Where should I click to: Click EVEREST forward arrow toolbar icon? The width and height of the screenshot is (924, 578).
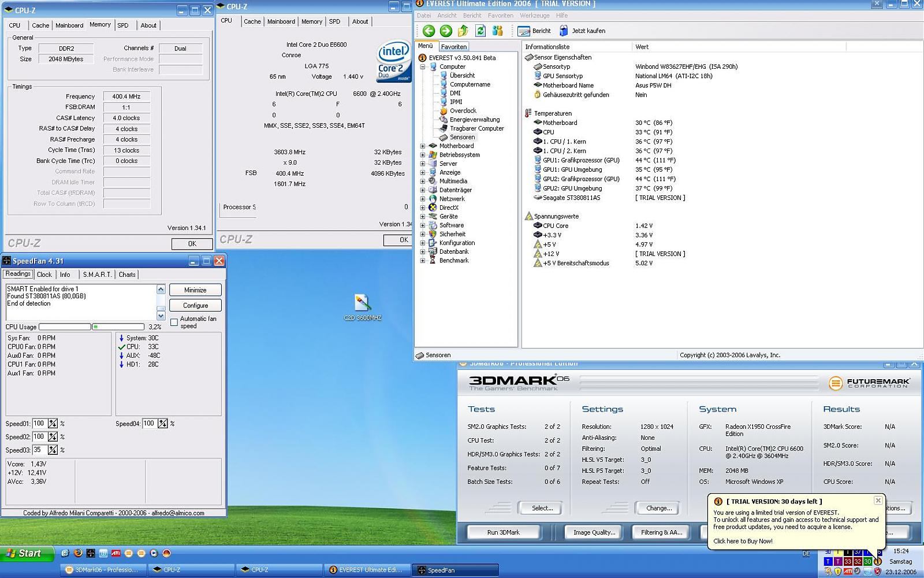pyautogui.click(x=446, y=31)
